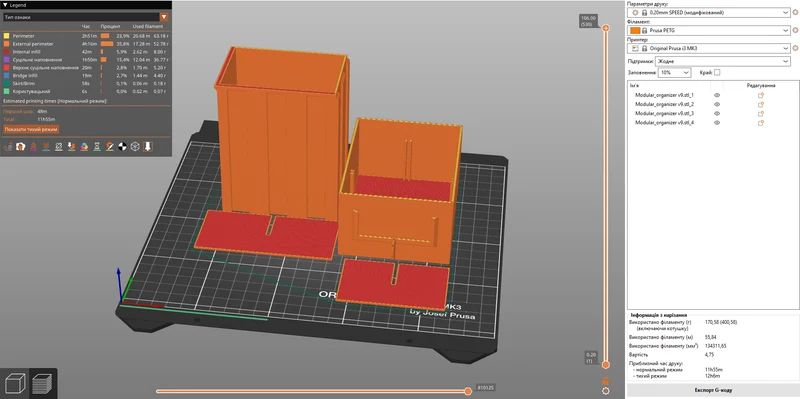Screen dimensions: 800x399
Task: Click the color changes icon in legend toolbar
Action: [84, 146]
